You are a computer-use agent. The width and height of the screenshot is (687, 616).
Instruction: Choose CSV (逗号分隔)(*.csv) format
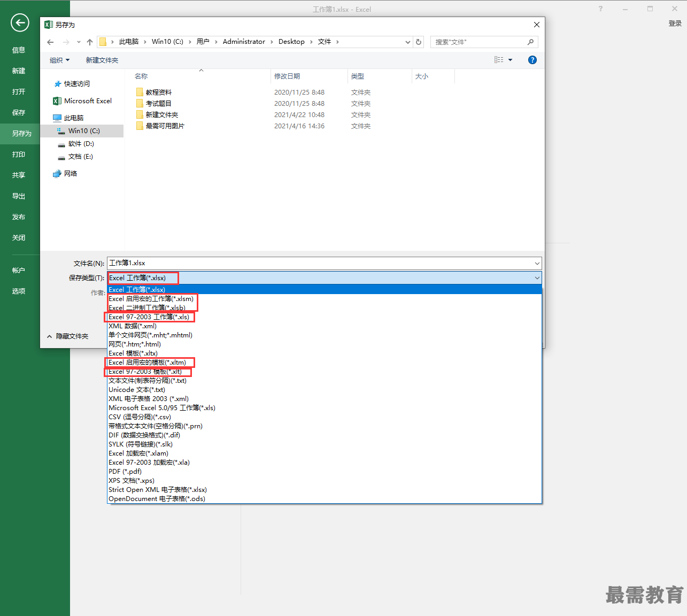click(325, 417)
